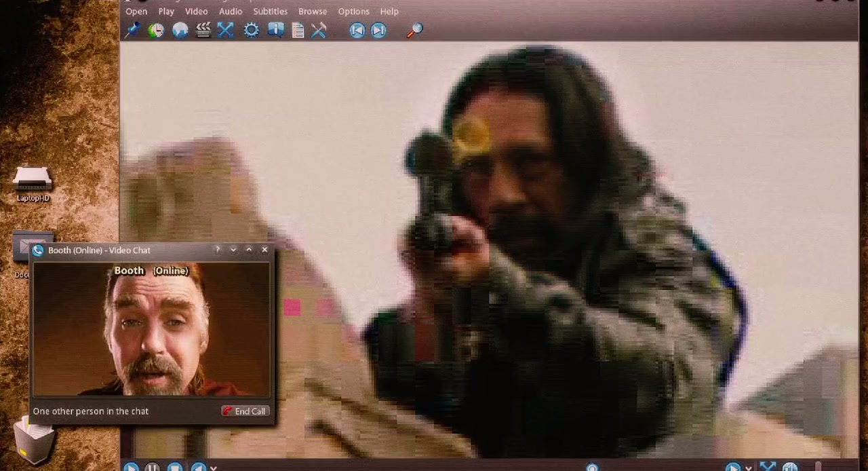Show media info with blue info-bubble icon
Screen dimensions: 868x471
pos(275,30)
